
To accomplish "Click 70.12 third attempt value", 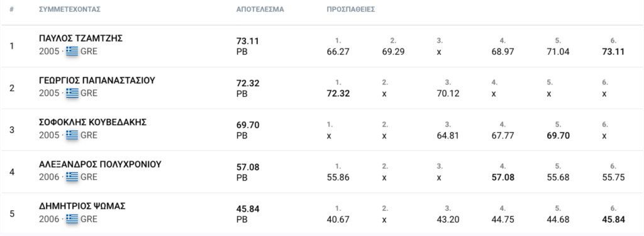I will point(448,94).
